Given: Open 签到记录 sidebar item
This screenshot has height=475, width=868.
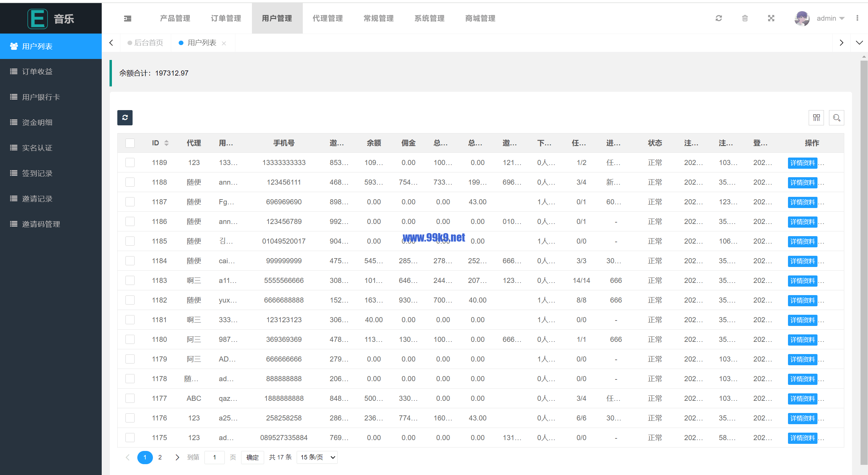Looking at the screenshot, I should click(x=51, y=173).
